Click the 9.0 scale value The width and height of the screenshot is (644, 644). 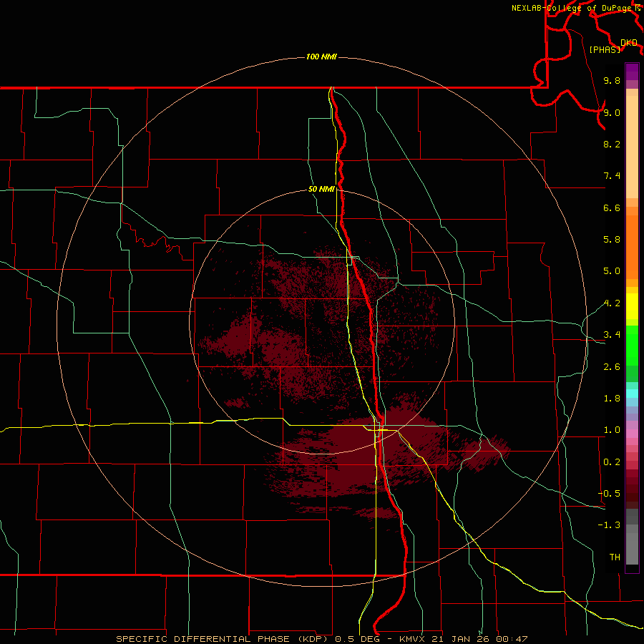click(x=612, y=112)
